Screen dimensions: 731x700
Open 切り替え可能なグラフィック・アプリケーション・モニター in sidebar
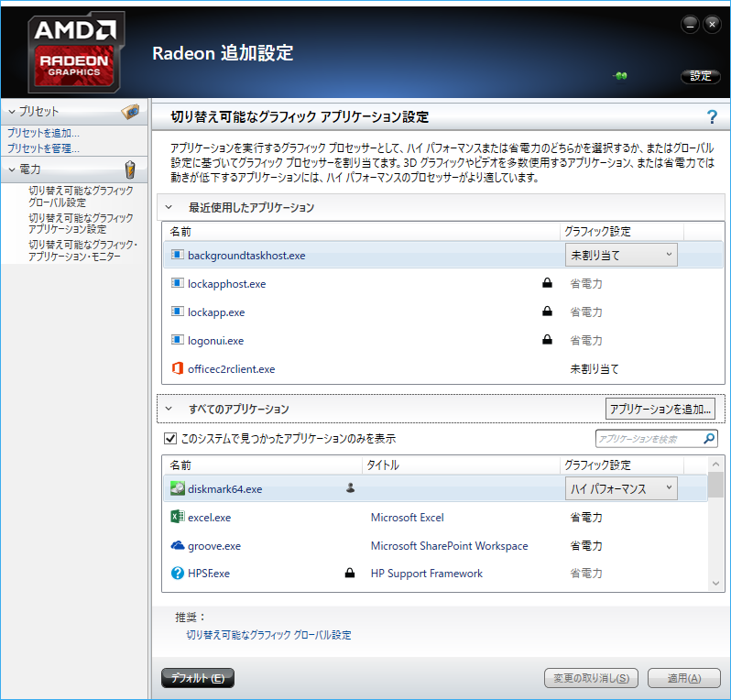(x=82, y=250)
